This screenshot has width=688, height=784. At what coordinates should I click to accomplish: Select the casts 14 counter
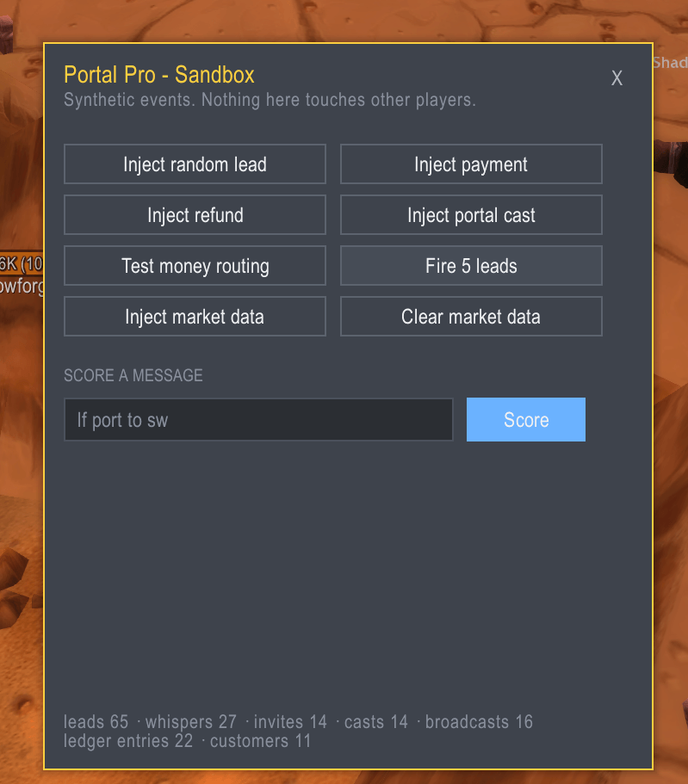(376, 722)
